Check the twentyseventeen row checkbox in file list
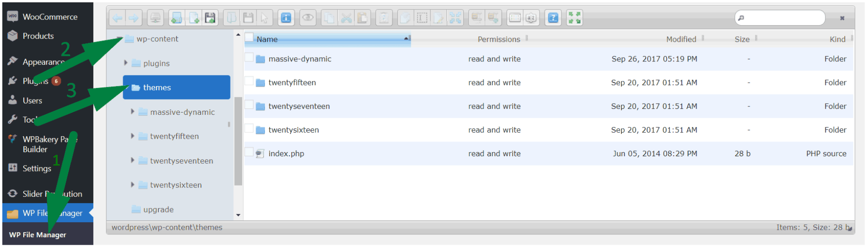This screenshot has width=868, height=246. pyautogui.click(x=249, y=105)
